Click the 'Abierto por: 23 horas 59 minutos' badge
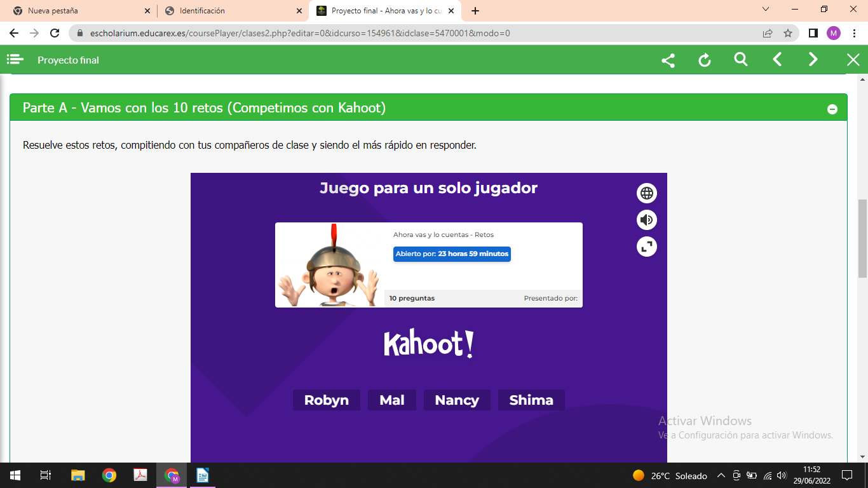868x488 pixels. tap(452, 254)
